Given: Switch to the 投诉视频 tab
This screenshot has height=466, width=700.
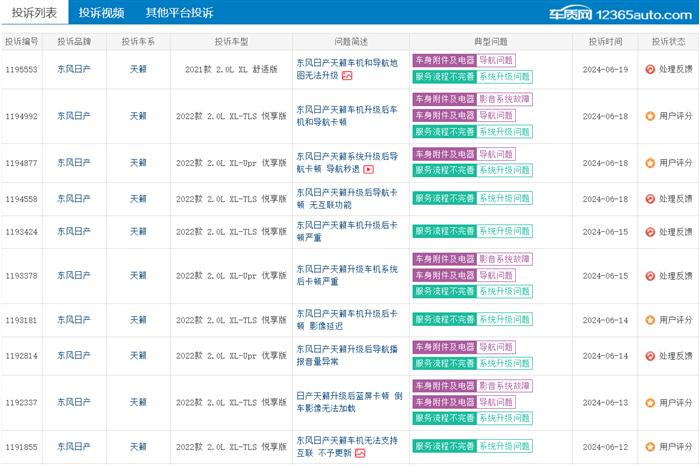Looking at the screenshot, I should pyautogui.click(x=101, y=13).
